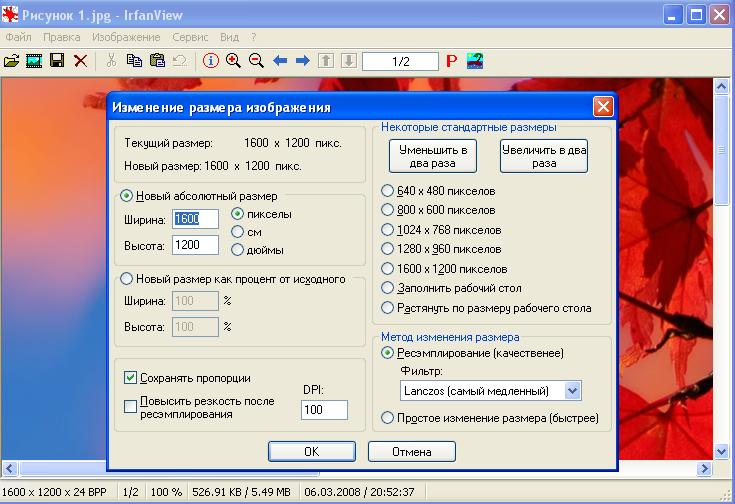Uncheck the Сохранять пропорции checkbox
This screenshot has height=504, width=735.
click(130, 378)
